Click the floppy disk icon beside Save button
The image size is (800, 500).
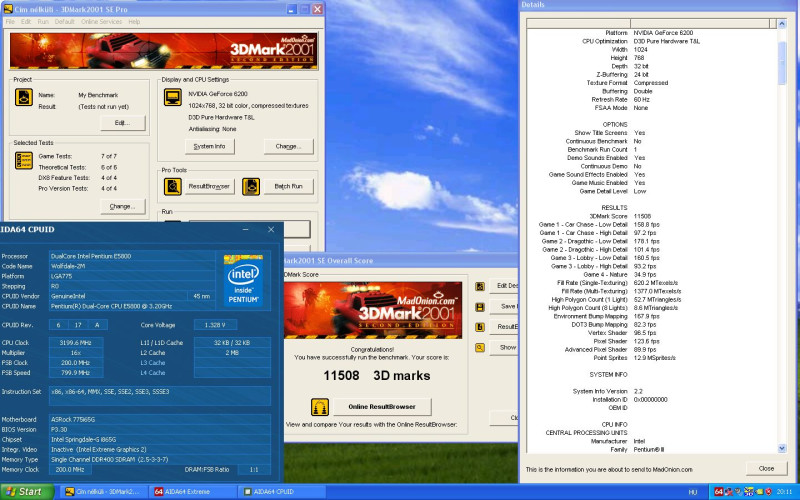point(480,307)
